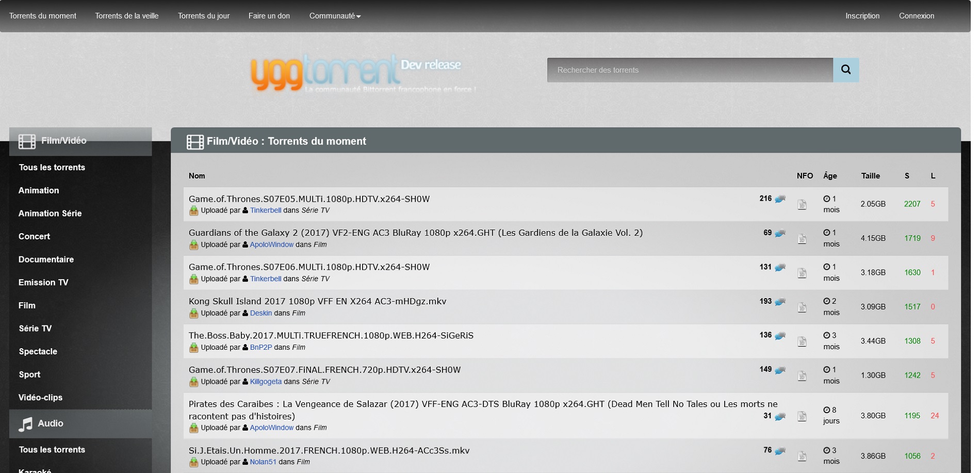Click download icon for Guardians of the Galaxy 2
Image resolution: width=980 pixels, height=473 pixels.
click(x=193, y=245)
